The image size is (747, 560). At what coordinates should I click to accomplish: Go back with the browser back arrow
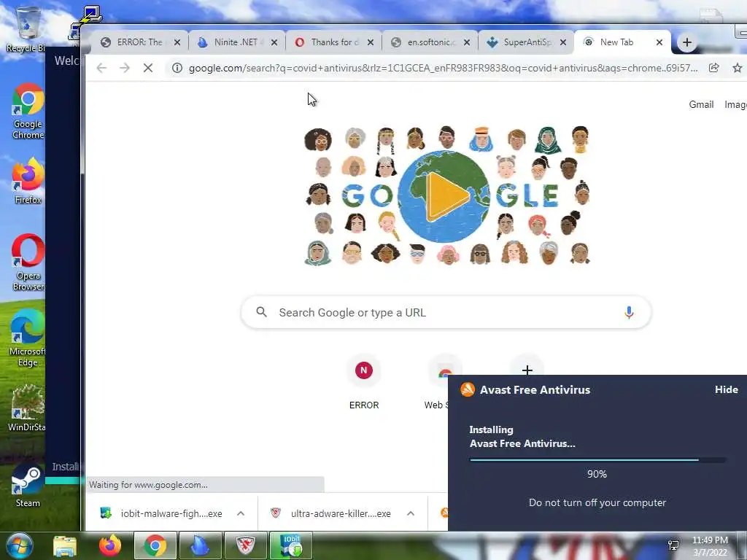tap(101, 68)
